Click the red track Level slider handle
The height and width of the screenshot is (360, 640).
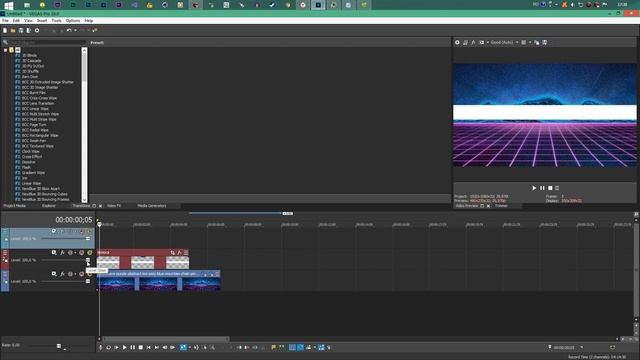pos(88,260)
